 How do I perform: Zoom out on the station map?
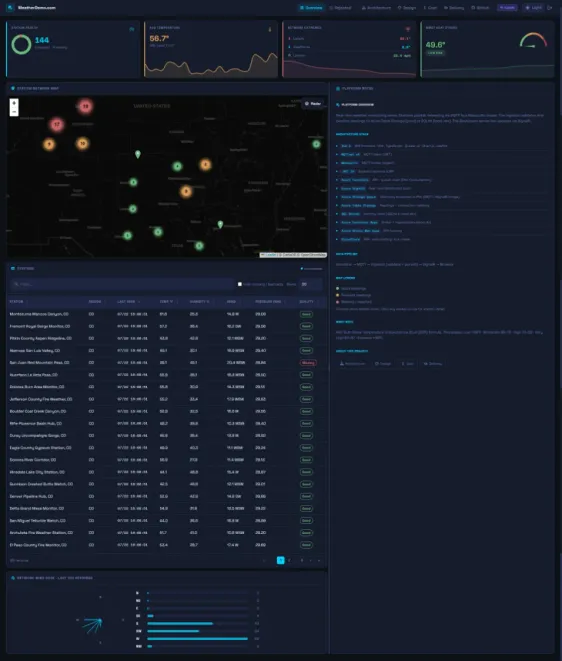click(x=14, y=112)
